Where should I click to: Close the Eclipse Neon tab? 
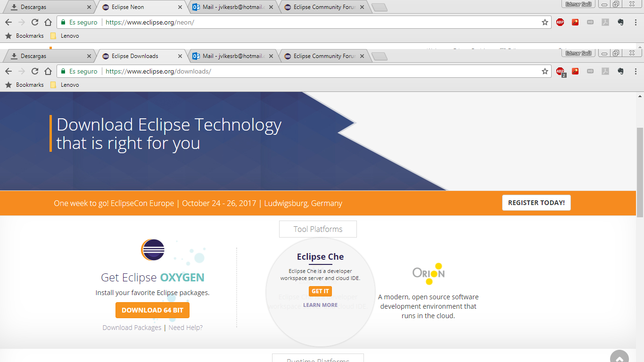(180, 7)
